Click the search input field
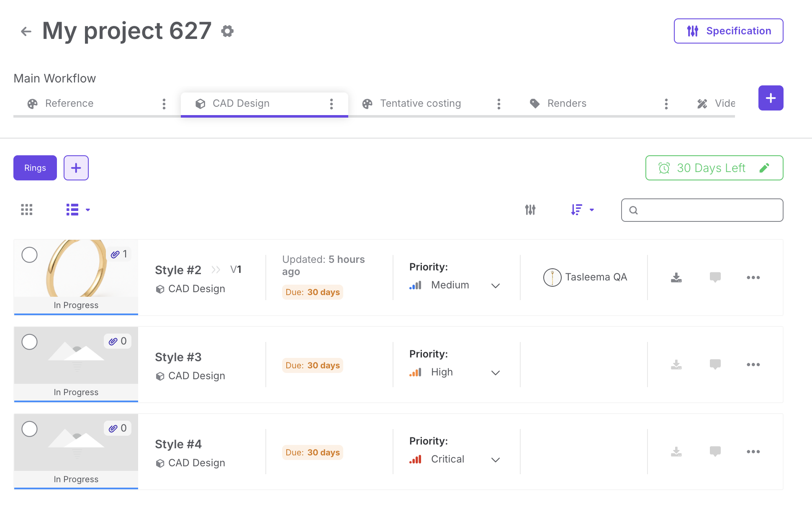Image resolution: width=812 pixels, height=514 pixels. click(x=707, y=210)
